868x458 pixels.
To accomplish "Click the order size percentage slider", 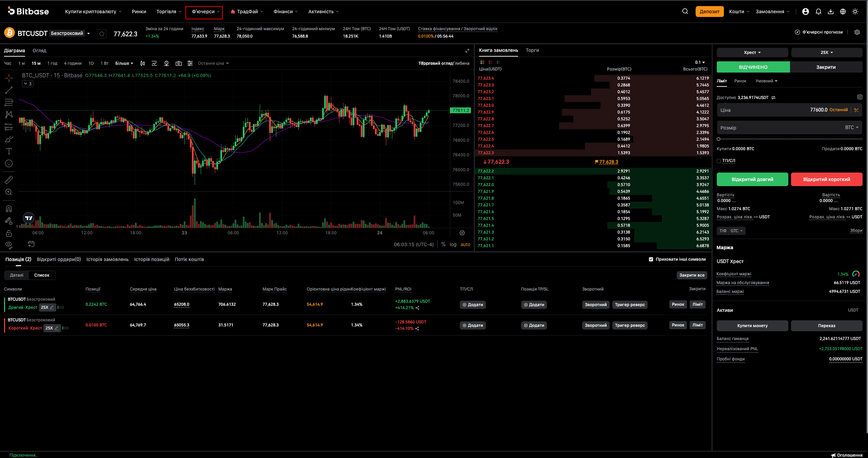I will pyautogui.click(x=790, y=139).
